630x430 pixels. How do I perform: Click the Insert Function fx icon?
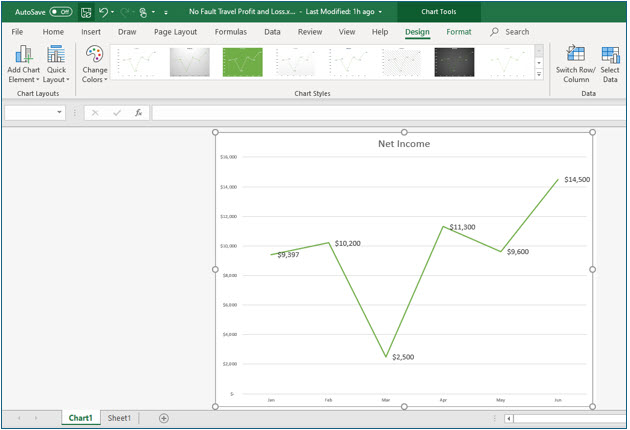139,113
